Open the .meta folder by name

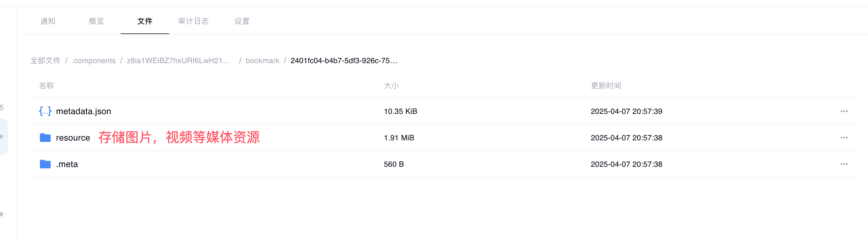coord(67,164)
